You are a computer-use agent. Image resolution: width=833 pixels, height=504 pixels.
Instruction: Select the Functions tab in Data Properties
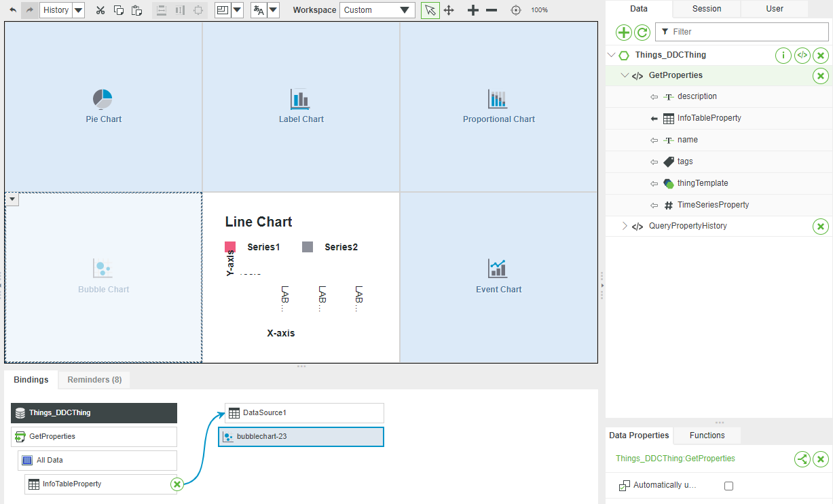(707, 435)
